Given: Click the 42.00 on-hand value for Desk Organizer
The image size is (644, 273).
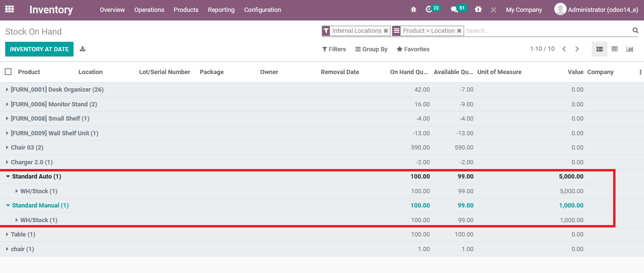Looking at the screenshot, I should click(422, 90).
